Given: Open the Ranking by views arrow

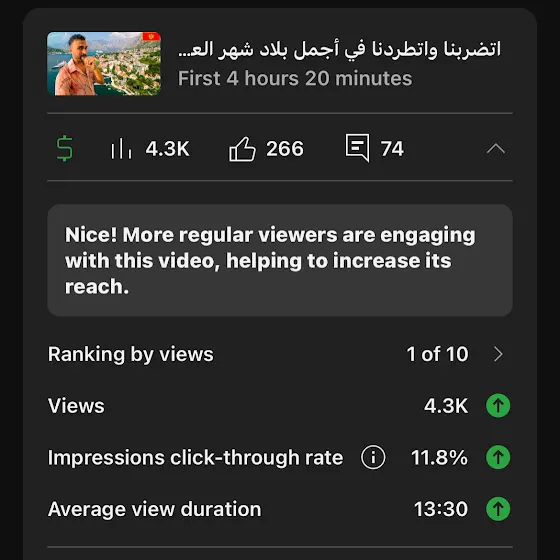Looking at the screenshot, I should 498,354.
